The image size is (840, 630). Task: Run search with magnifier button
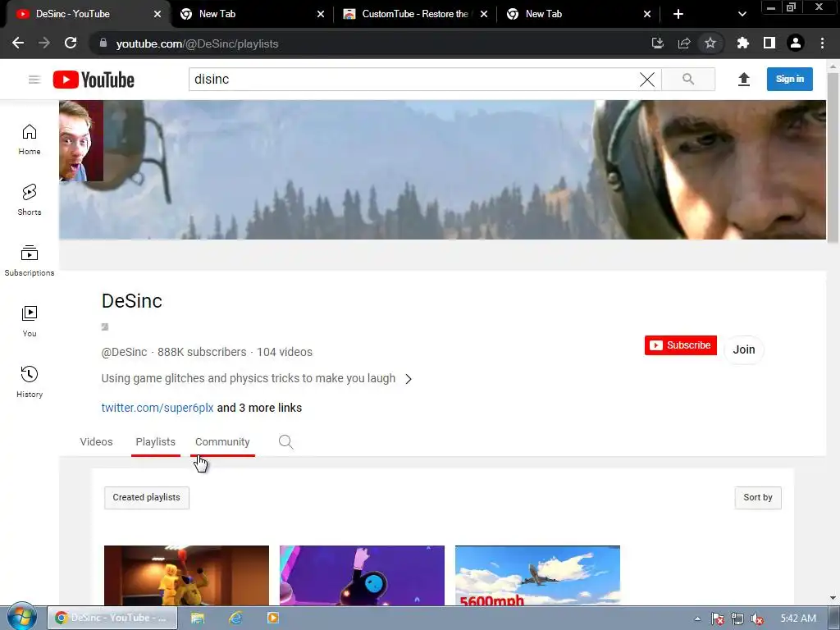[x=688, y=80]
